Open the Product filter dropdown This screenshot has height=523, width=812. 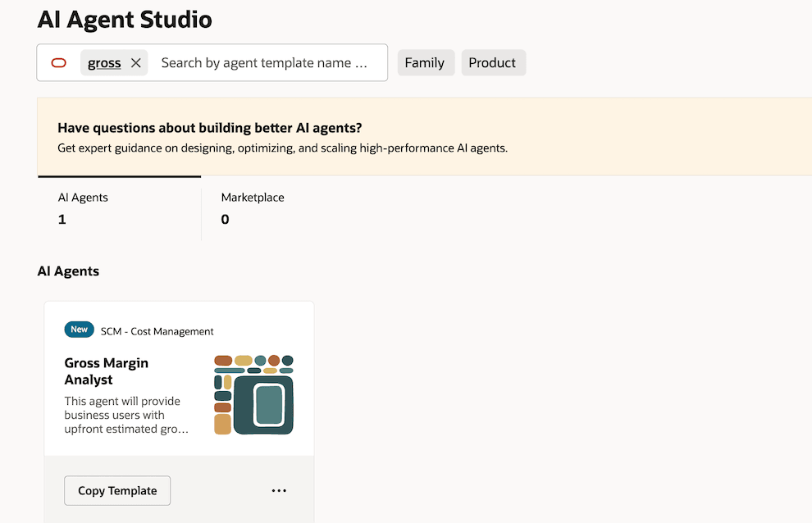(493, 62)
